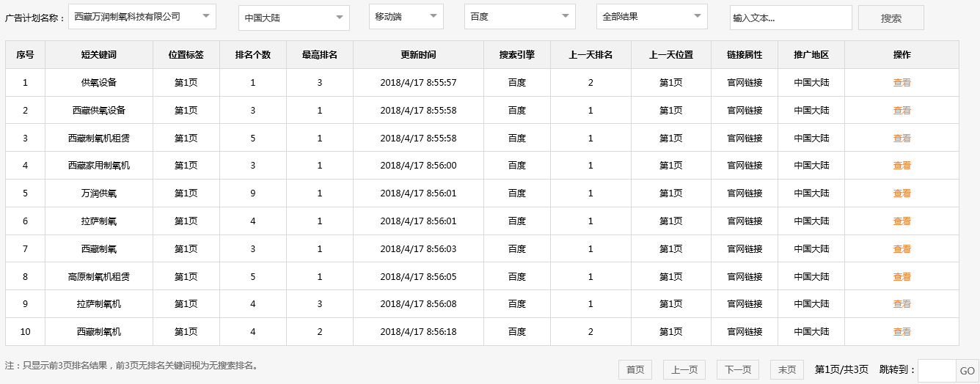Click the 第1页/共3页 page indicator
This screenshot has width=980, height=384.
(842, 369)
